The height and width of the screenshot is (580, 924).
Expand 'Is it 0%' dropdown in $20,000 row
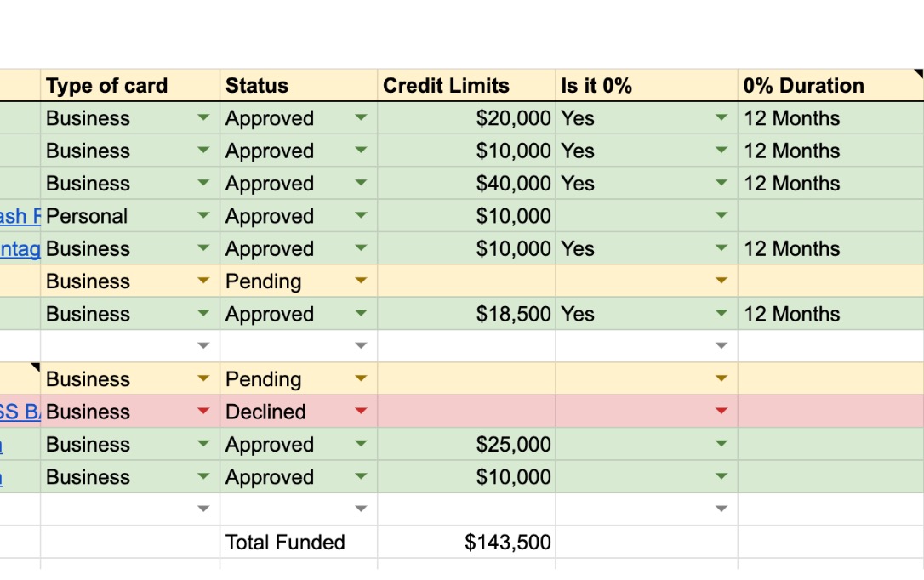coord(722,118)
